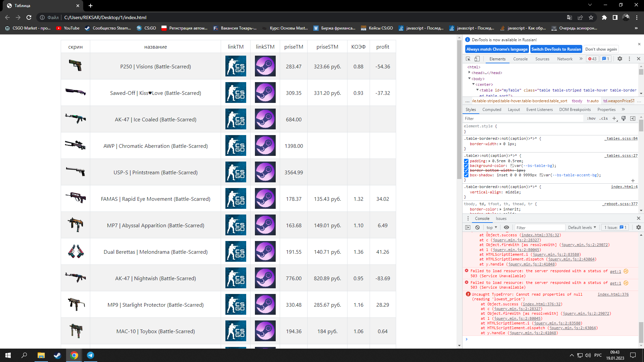This screenshot has width=644, height=362.
Task: Share this page via the share icon
Action: point(580,17)
